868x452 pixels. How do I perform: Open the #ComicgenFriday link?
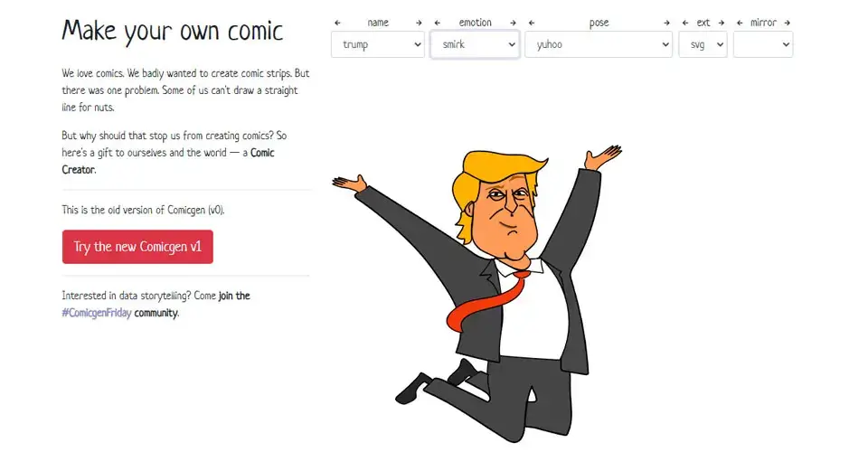coord(97,313)
